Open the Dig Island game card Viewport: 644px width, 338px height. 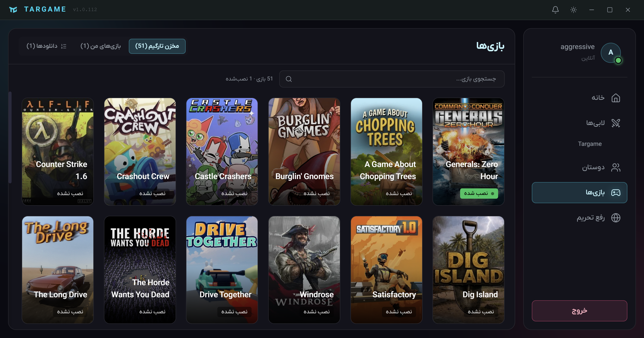tap(468, 270)
